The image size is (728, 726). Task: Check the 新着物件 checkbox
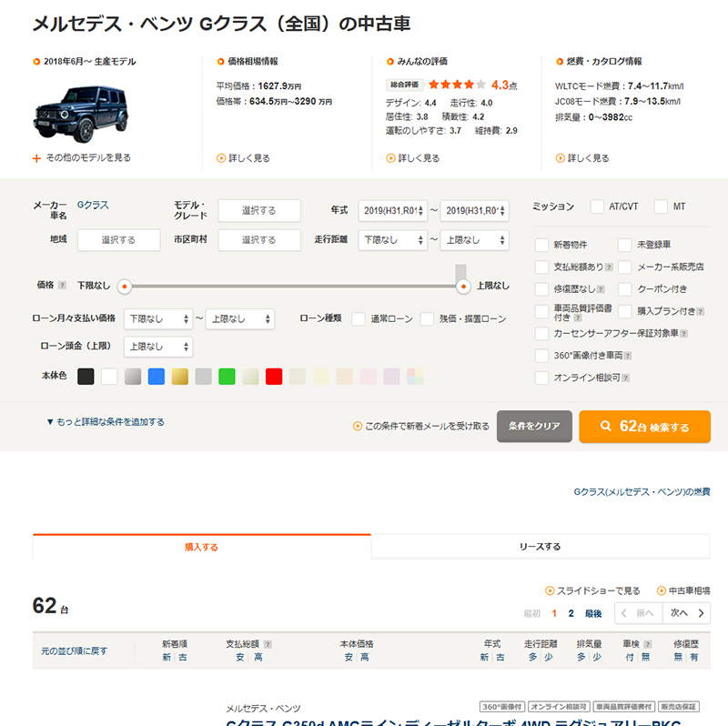coord(542,245)
